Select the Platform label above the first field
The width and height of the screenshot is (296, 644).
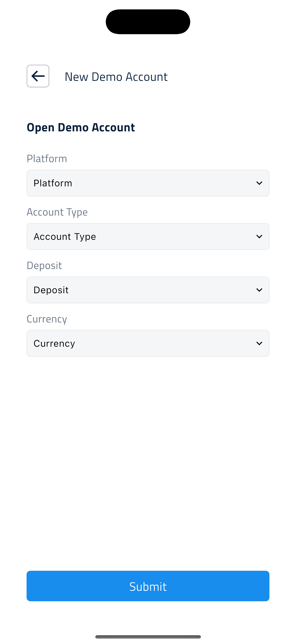point(47,159)
